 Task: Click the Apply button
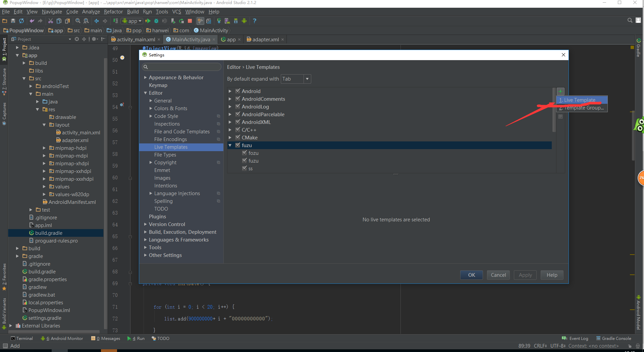525,275
